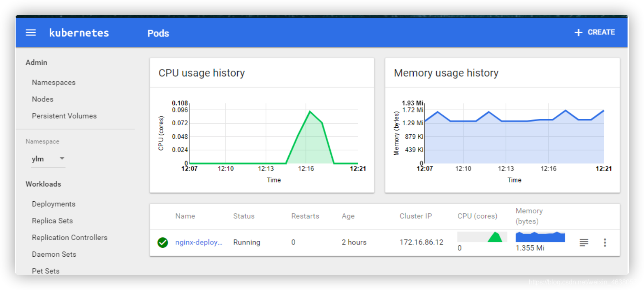Click the Pods page title
644x290 pixels.
[x=158, y=33]
